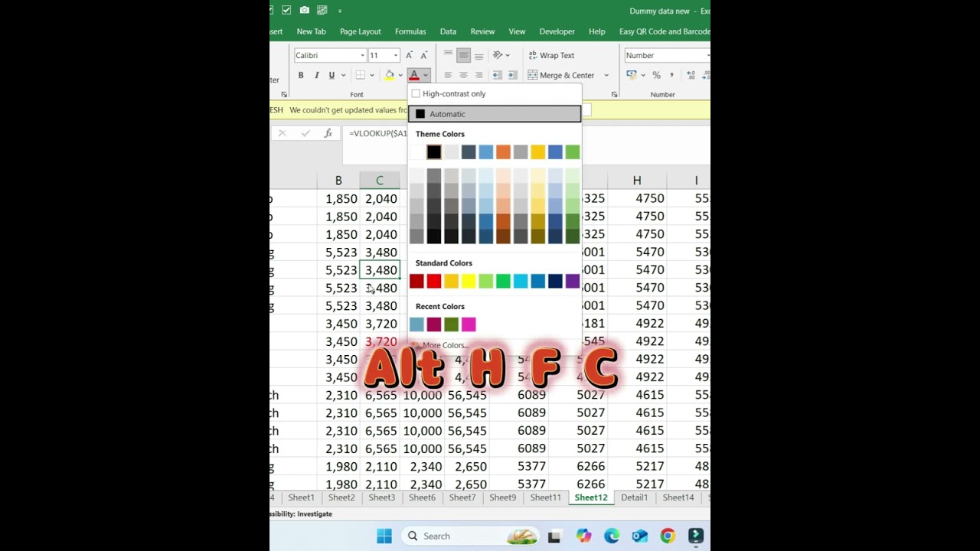Apply Comma Style number format
Viewport: 980px width, 551px height.
coord(671,75)
